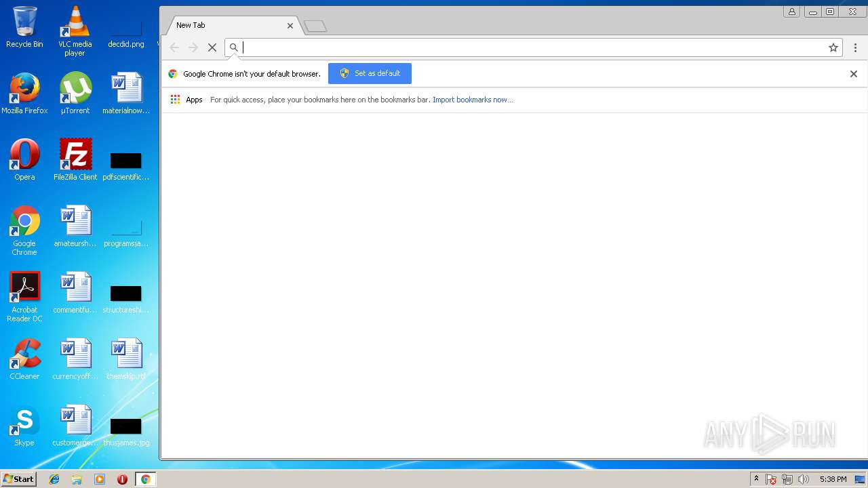Click the stop loading button in Chrome
Image resolution: width=868 pixels, height=488 pixels.
(x=212, y=47)
